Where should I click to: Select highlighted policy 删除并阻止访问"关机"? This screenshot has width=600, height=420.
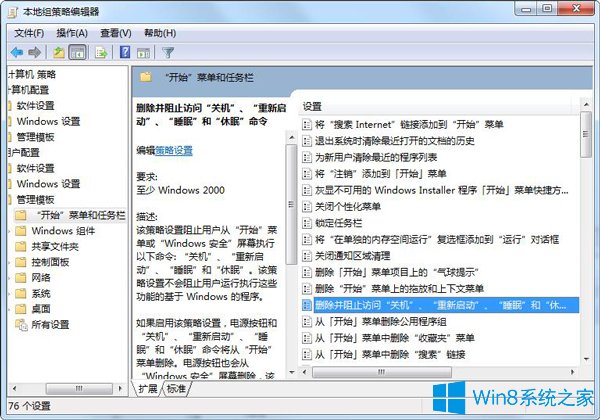tap(440, 305)
